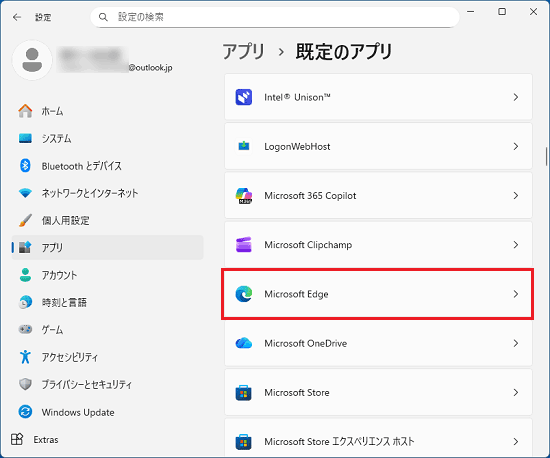Click the System monitor icon
Screen dimensions: 550x458
pos(25,139)
